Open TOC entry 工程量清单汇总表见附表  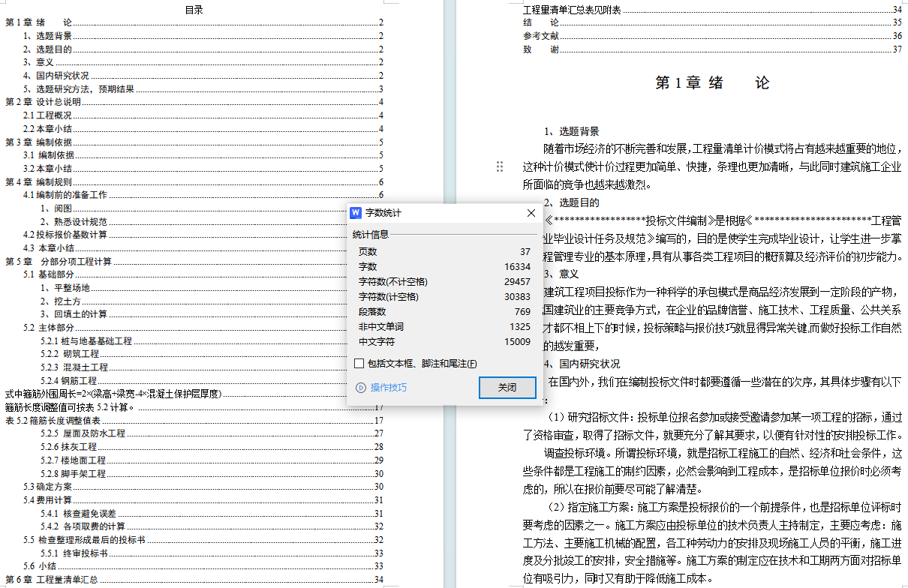pos(712,10)
